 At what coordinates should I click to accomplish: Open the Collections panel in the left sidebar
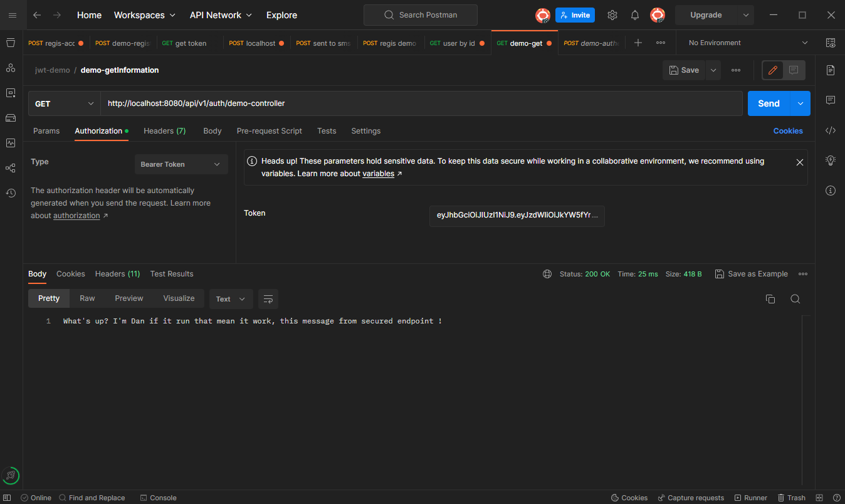tap(10, 43)
